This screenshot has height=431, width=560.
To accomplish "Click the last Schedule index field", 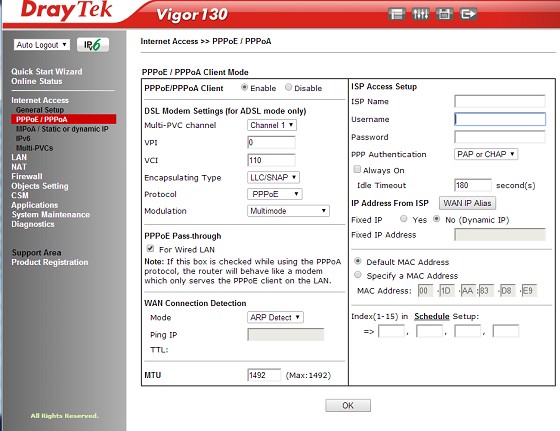I will coord(506,331).
